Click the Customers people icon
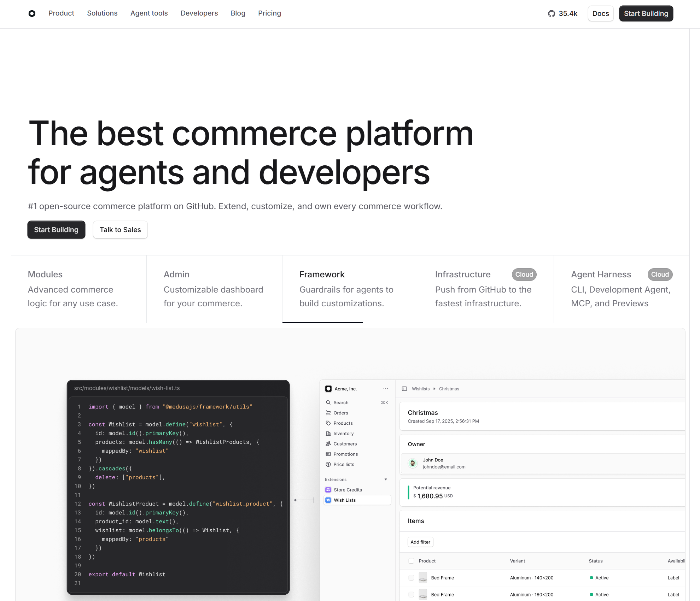Screen dimensions: 700x601 328,443
